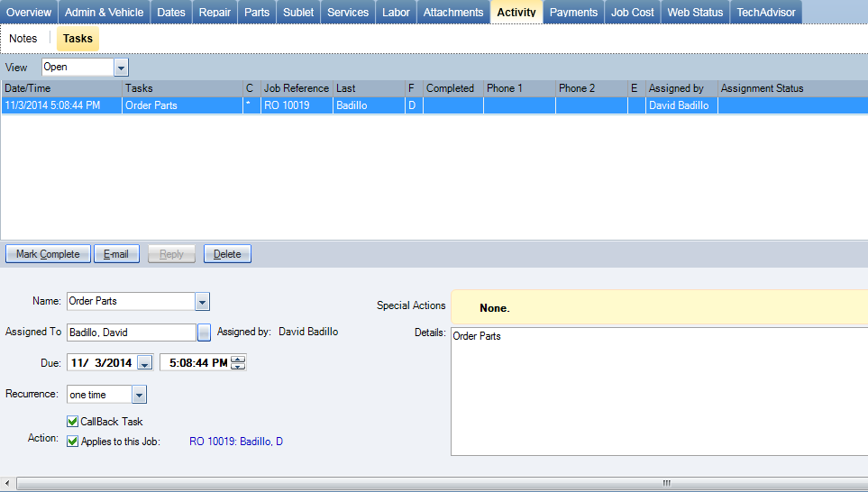Decrease due time with down spinner arrow

tap(238, 367)
